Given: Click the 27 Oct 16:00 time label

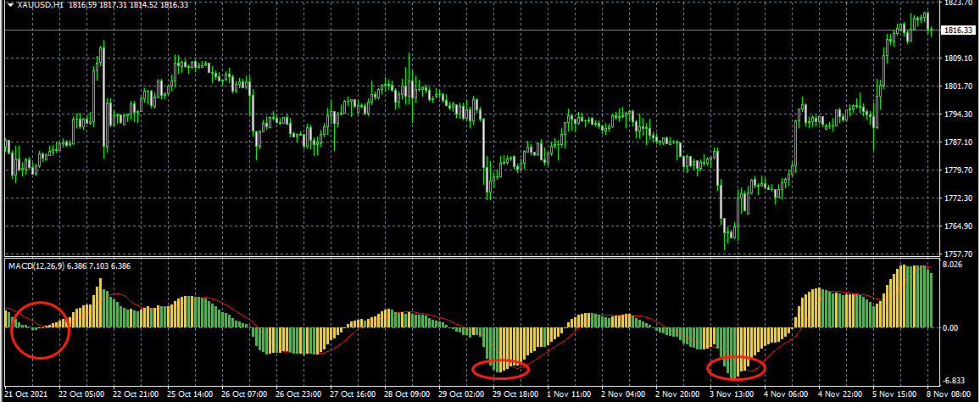Looking at the screenshot, I should (352, 395).
